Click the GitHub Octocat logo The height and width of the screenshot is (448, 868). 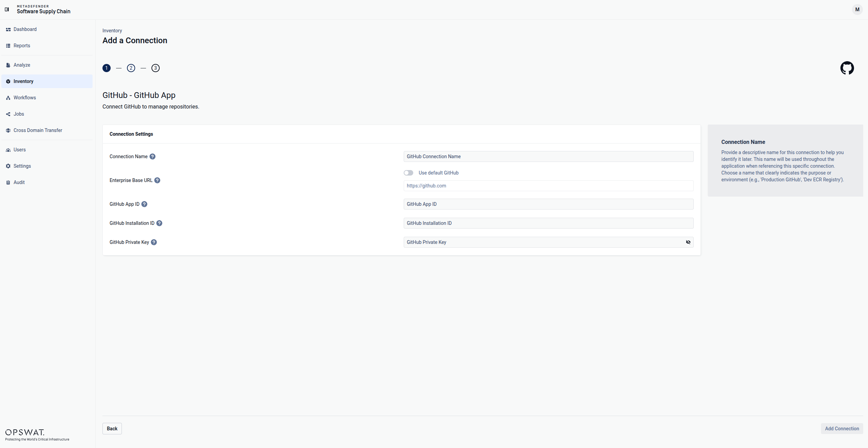click(847, 68)
